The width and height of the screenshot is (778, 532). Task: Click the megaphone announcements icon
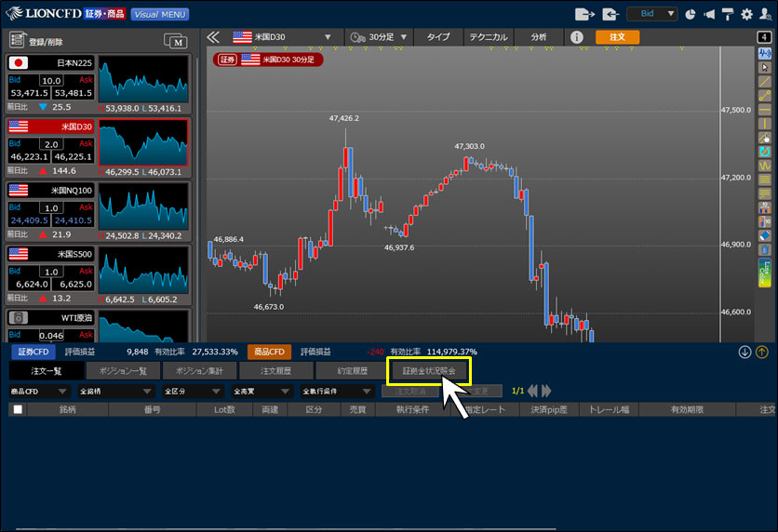click(x=709, y=14)
